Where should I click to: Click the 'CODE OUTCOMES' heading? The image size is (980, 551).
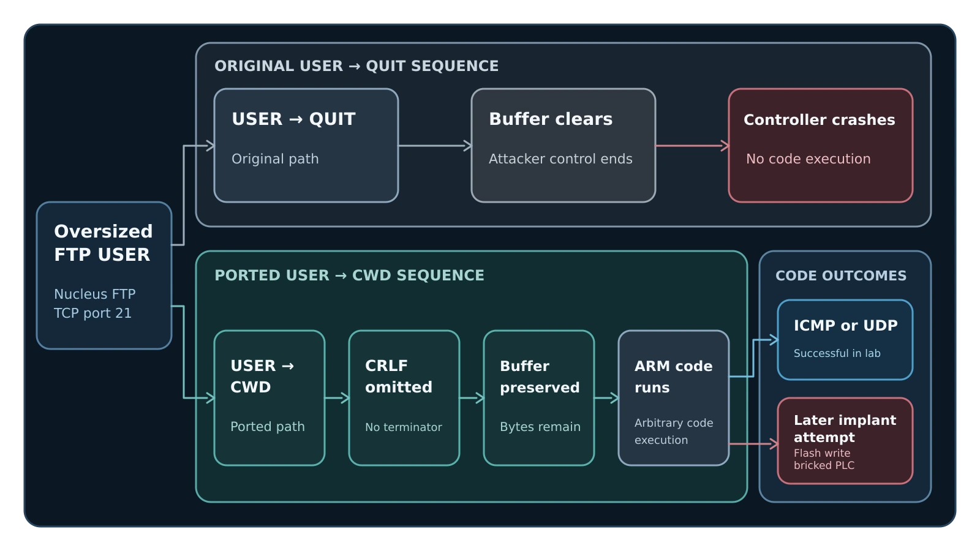841,275
